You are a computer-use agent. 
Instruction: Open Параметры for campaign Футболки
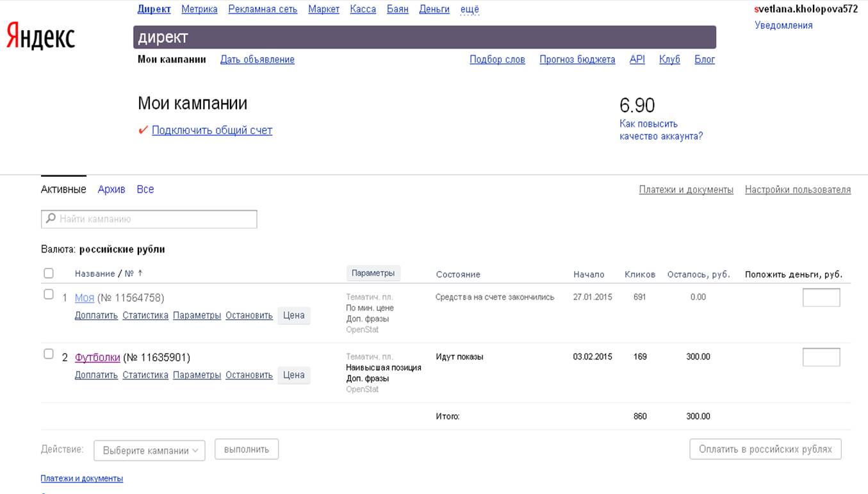click(x=197, y=375)
